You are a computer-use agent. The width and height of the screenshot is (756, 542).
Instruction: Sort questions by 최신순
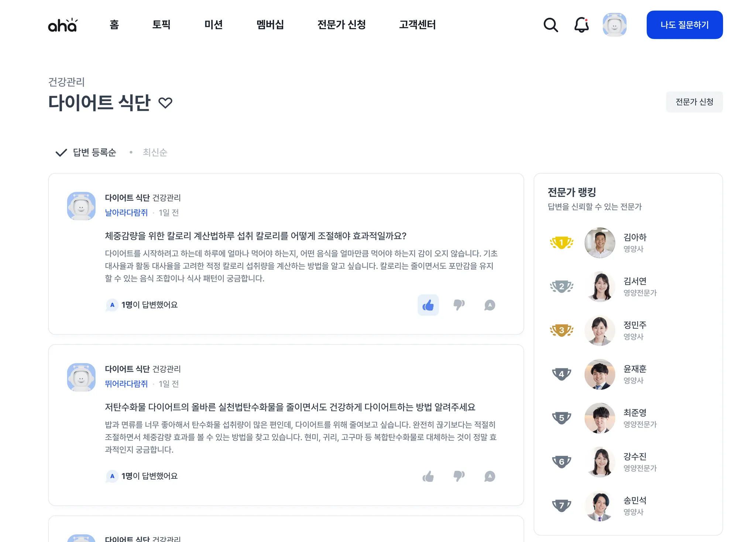pyautogui.click(x=155, y=152)
